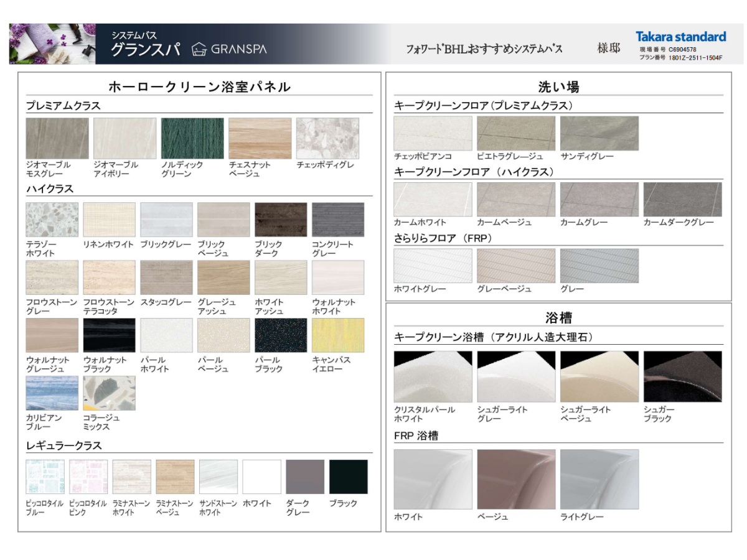Select the テラゾーホワイト high-class swatch
The image size is (747, 560).
52,220
